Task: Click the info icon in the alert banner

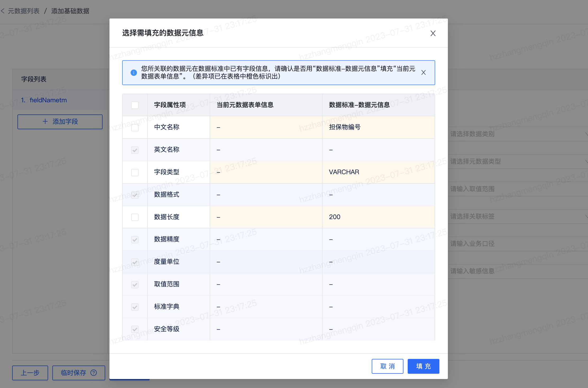Action: [x=134, y=73]
